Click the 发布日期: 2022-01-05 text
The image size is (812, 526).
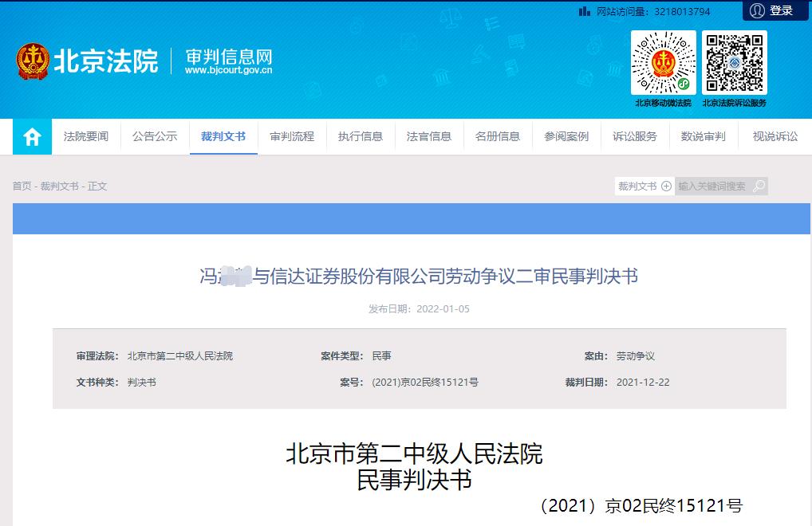point(419,308)
